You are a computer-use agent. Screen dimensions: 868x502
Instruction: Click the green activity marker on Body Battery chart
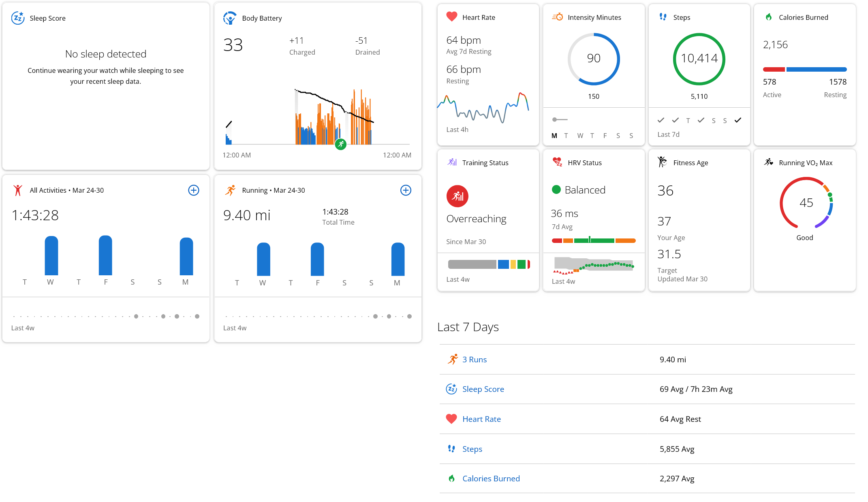tap(341, 144)
